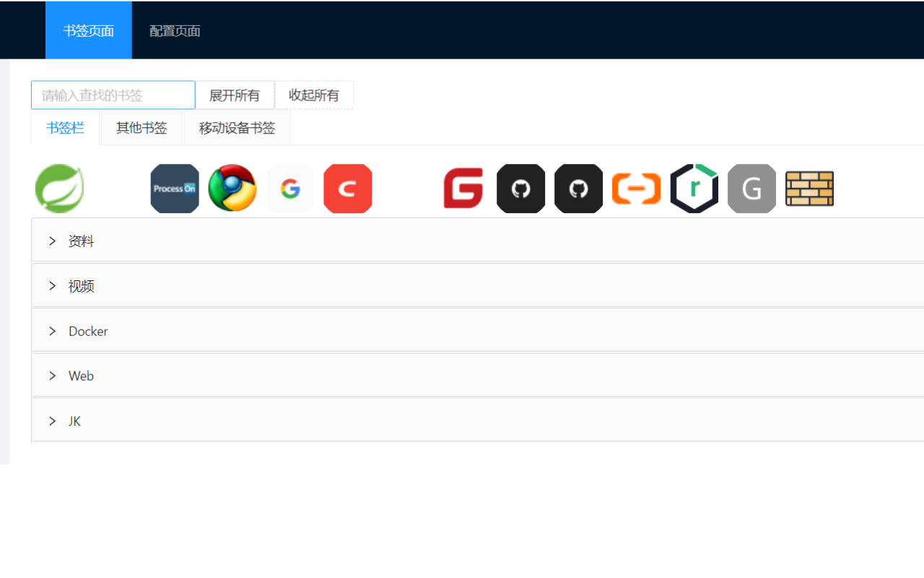Open the Gitee bookmark

click(463, 188)
